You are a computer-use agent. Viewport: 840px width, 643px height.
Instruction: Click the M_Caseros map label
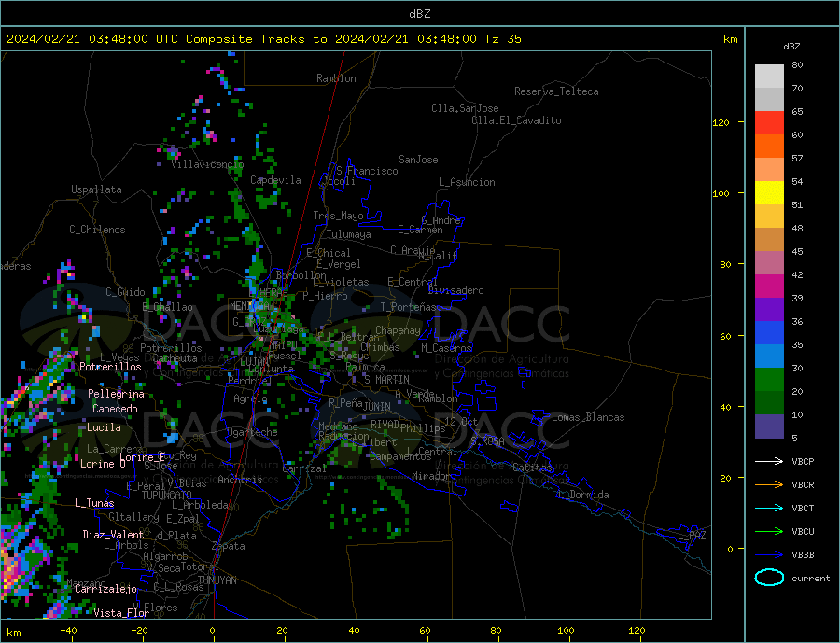click(446, 348)
